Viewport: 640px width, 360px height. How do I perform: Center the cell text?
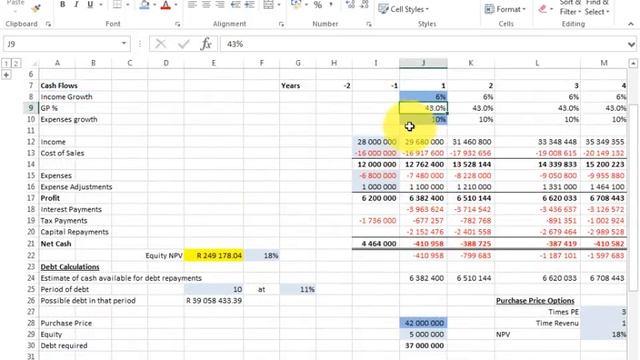coord(206,4)
